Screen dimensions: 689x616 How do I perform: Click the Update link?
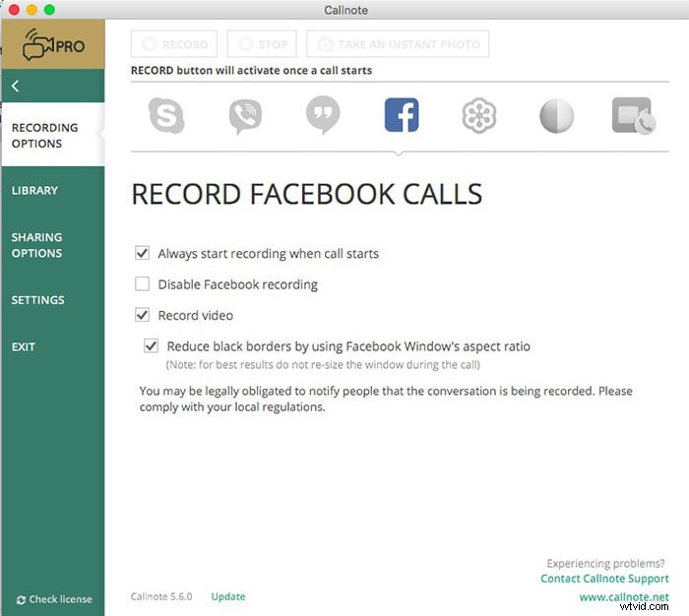coord(228,596)
